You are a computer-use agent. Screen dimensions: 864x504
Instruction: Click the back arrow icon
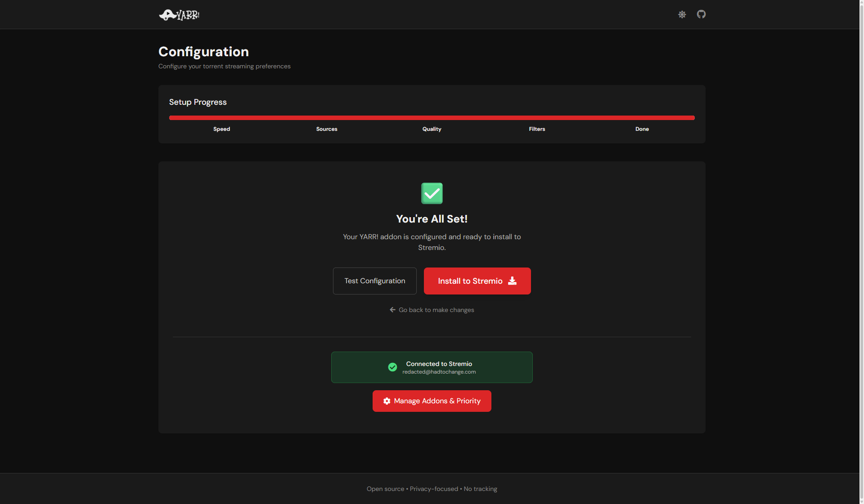pyautogui.click(x=392, y=310)
